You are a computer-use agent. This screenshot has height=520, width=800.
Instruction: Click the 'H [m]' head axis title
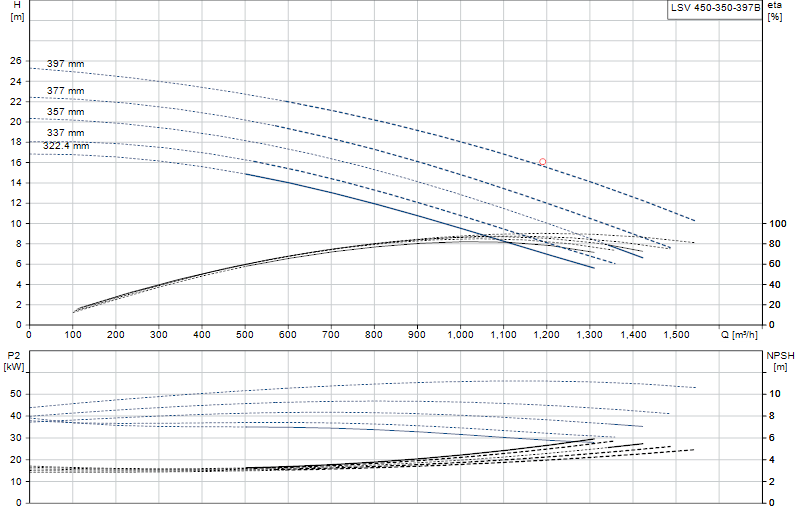click(17, 11)
